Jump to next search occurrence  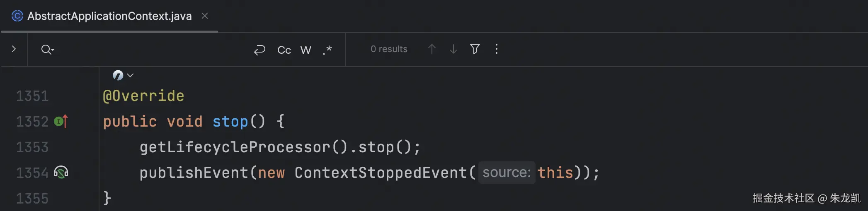pos(453,49)
